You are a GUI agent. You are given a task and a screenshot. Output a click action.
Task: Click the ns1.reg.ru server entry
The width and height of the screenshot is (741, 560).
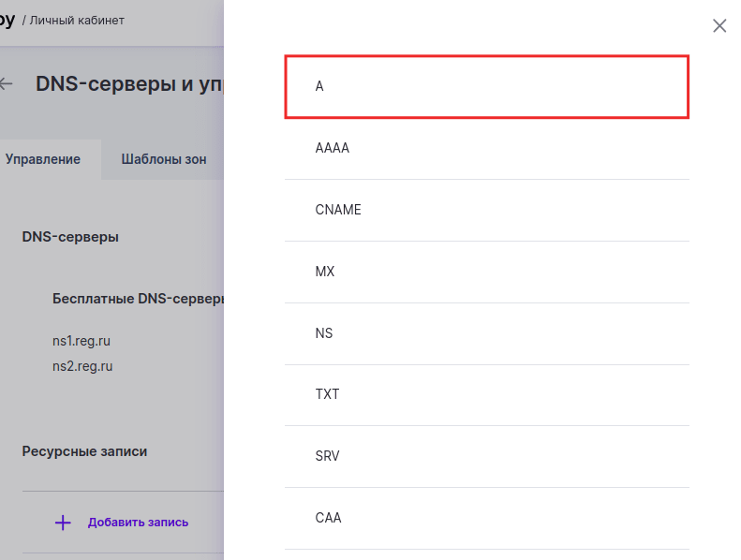tap(82, 341)
